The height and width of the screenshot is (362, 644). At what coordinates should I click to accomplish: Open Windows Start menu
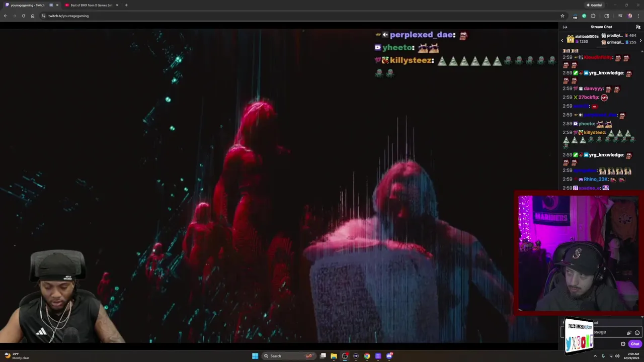coord(255,356)
